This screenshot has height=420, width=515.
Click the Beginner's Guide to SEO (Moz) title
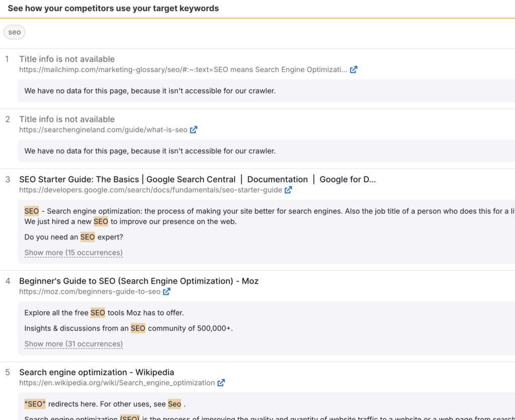138,281
